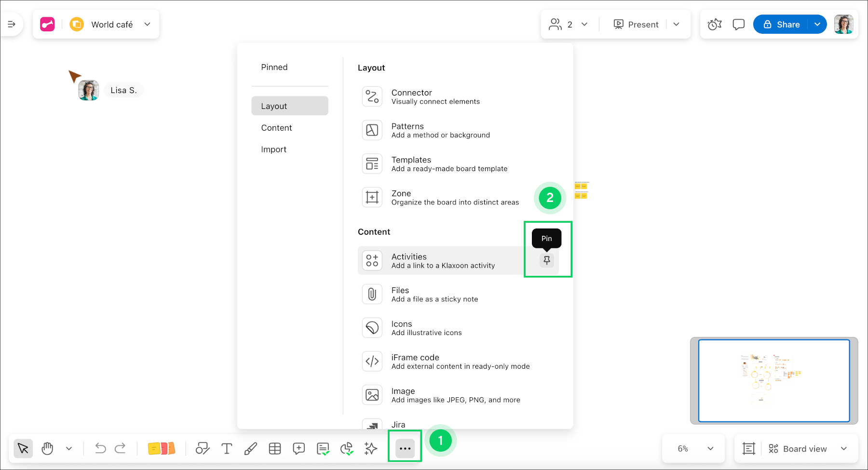Open the timer icon in the top bar
The height and width of the screenshot is (470, 868).
point(714,24)
